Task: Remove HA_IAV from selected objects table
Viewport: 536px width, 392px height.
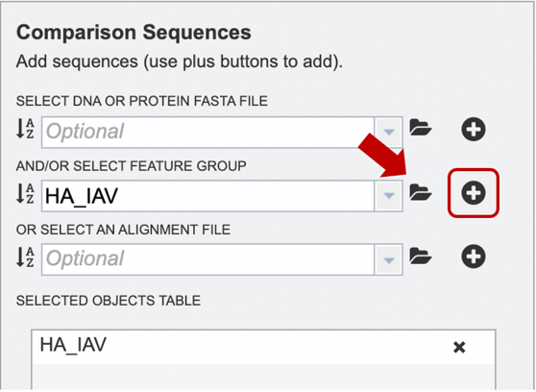Action: pos(459,347)
